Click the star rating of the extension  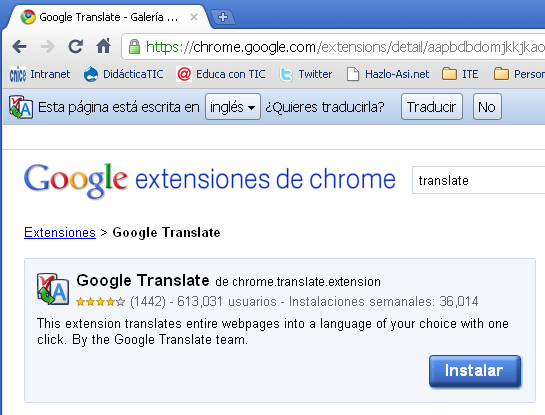(x=100, y=301)
